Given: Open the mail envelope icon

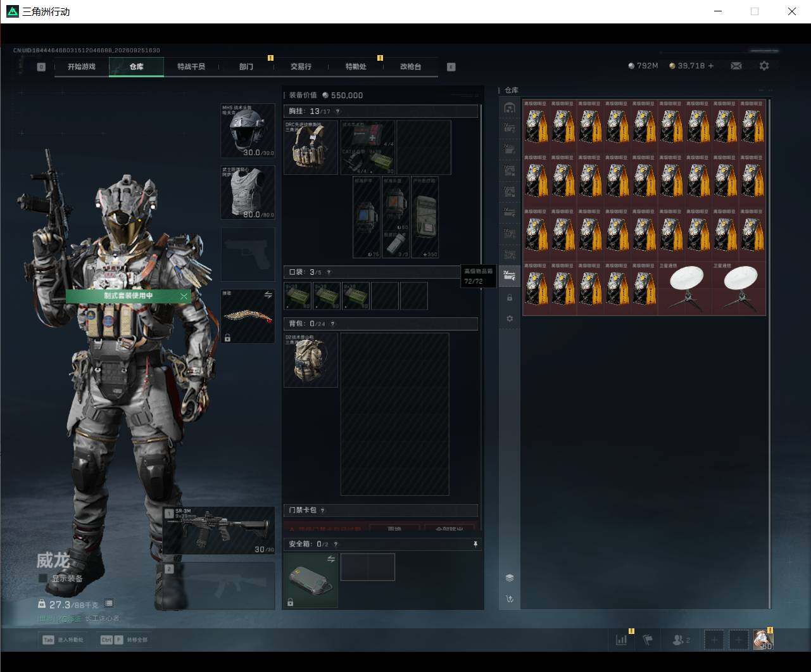Looking at the screenshot, I should pyautogui.click(x=736, y=66).
